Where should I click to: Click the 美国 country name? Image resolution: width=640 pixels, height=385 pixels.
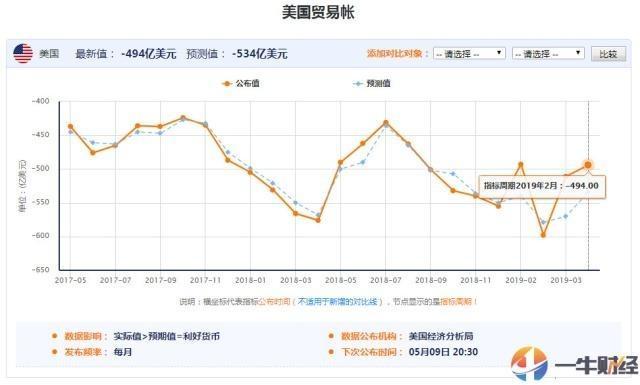point(49,54)
